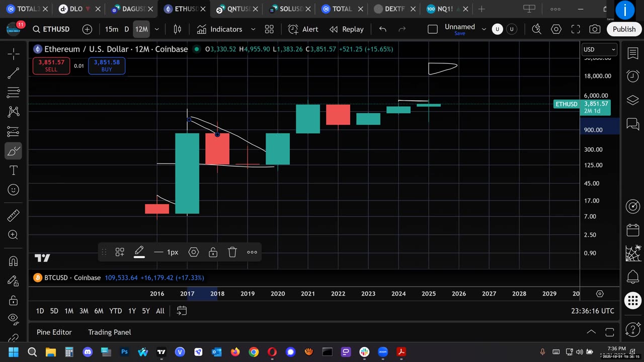644x362 pixels.
Task: Start bar Replay mode
Action: 347,29
